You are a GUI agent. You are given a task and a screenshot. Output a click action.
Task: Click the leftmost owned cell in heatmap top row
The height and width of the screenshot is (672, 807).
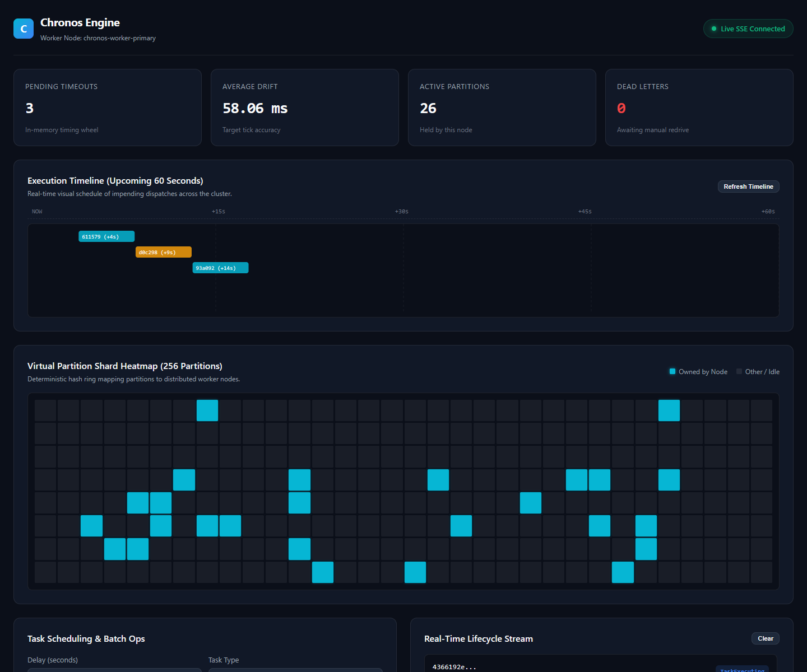pos(207,410)
